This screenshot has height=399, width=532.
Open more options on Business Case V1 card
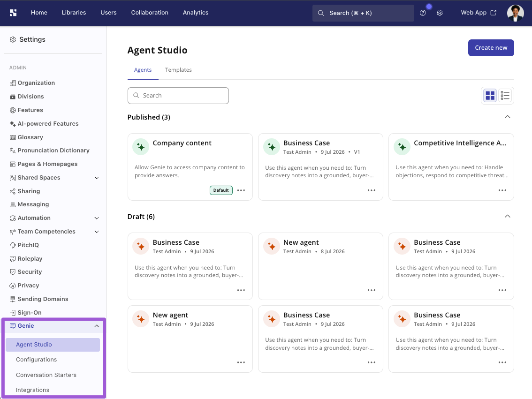point(372,190)
